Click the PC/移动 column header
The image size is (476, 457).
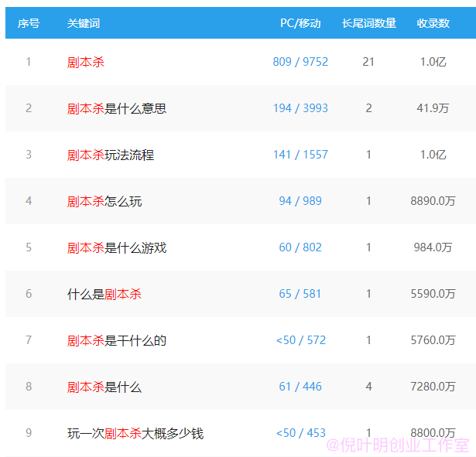click(300, 23)
